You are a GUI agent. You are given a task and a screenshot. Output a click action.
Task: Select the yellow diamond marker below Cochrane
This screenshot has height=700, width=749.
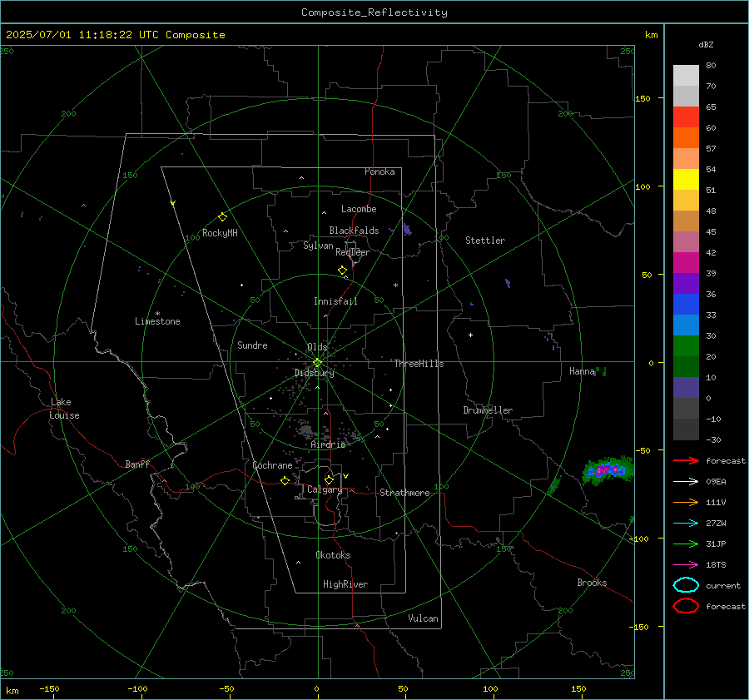pos(285,480)
